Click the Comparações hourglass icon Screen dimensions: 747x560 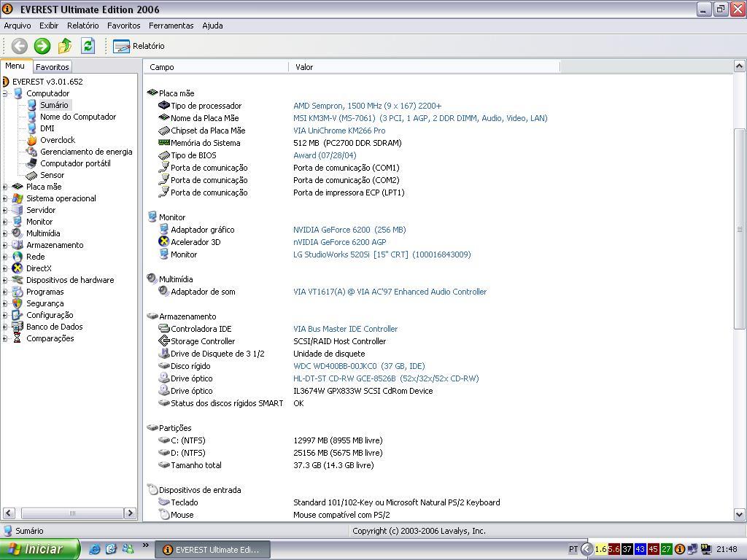tap(18, 338)
